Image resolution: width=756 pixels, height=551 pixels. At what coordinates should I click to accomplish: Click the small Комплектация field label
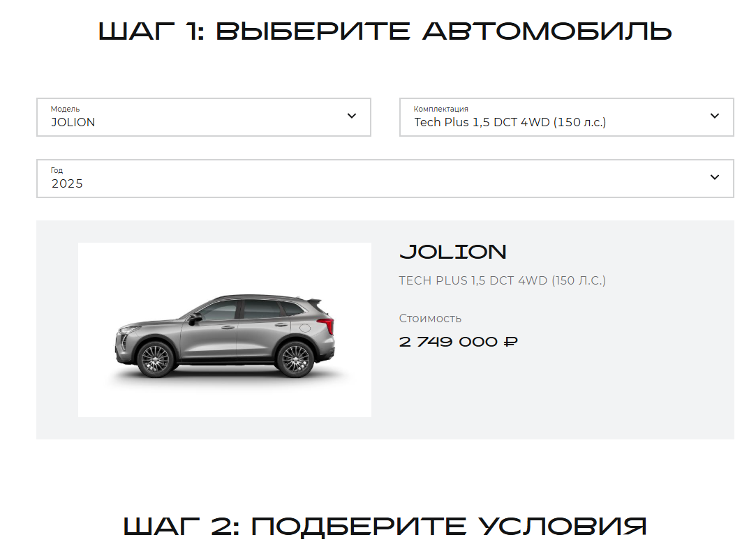tap(440, 109)
